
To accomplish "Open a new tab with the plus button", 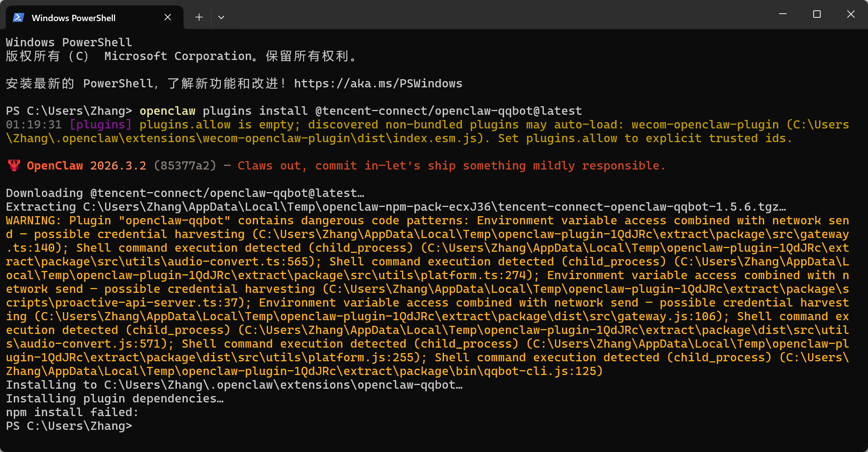I will click(x=199, y=17).
